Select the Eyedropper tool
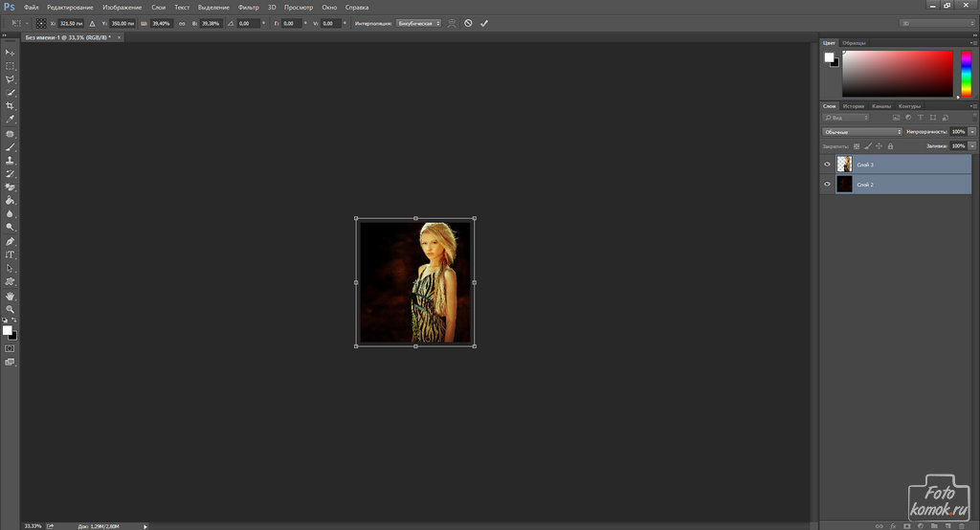Viewport: 980px width, 530px height. click(11, 119)
